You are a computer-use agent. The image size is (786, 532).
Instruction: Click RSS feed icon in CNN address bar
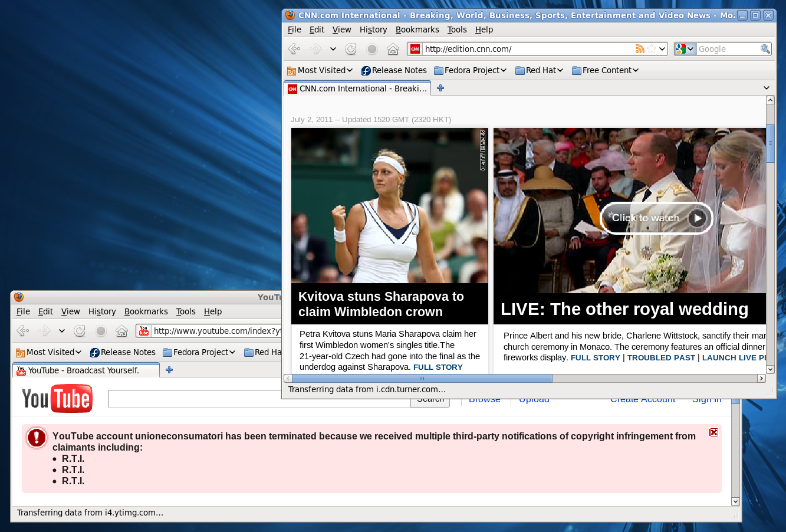[x=640, y=49]
